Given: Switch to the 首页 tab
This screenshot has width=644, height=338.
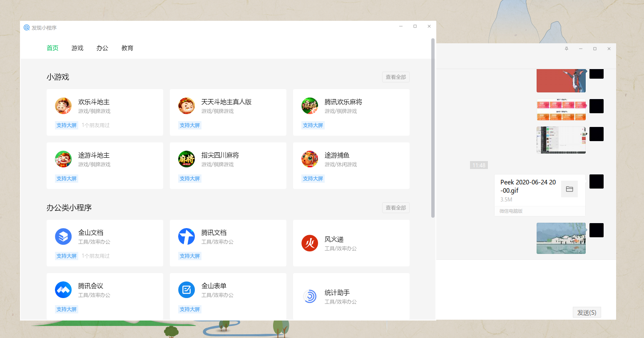Looking at the screenshot, I should tap(52, 48).
